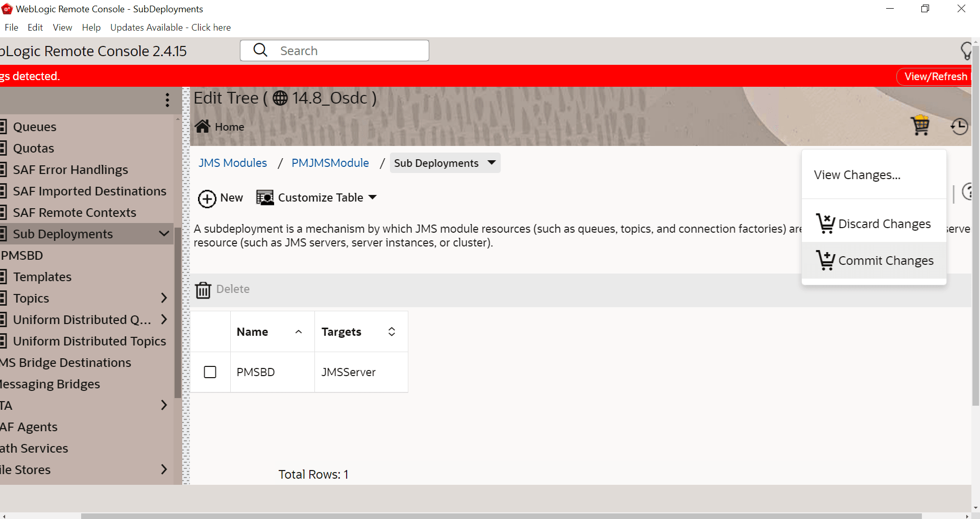The height and width of the screenshot is (519, 980).
Task: Select Path Services tree item
Action: coord(34,448)
